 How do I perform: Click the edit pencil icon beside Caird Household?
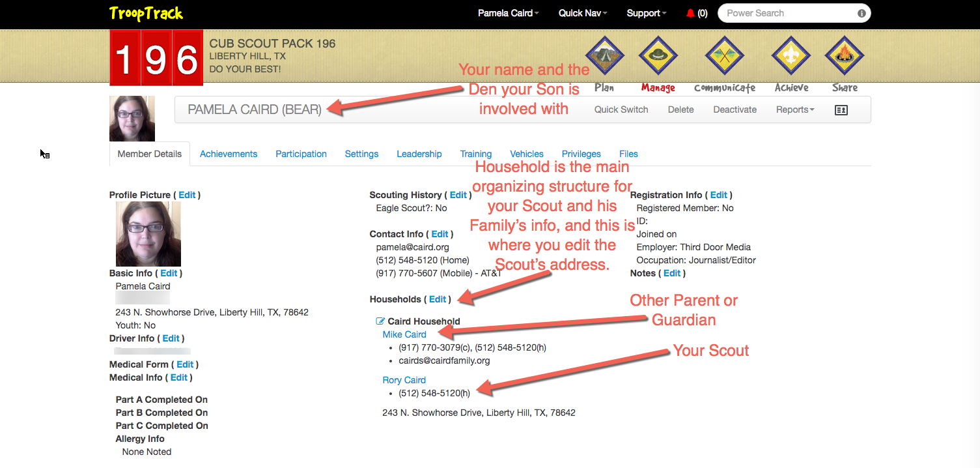(x=380, y=321)
